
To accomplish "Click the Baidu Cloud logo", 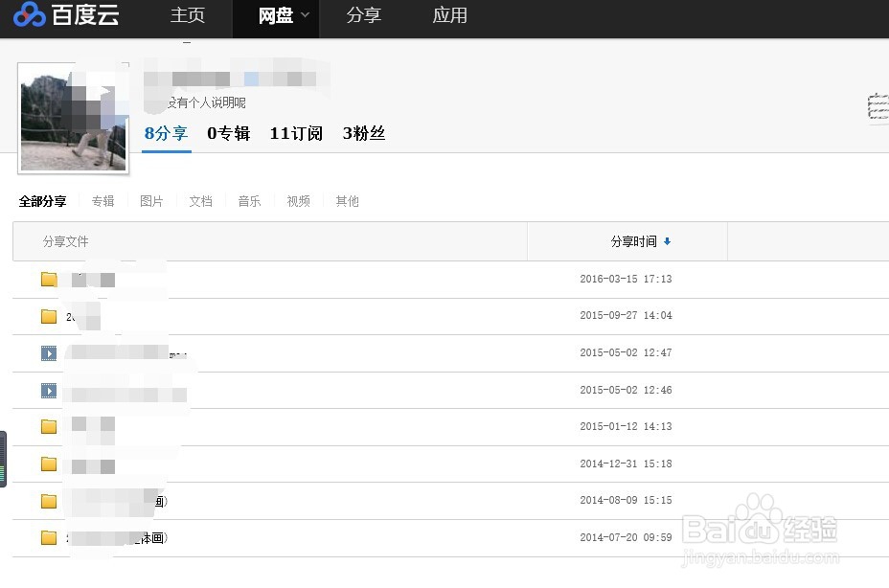I will click(66, 14).
